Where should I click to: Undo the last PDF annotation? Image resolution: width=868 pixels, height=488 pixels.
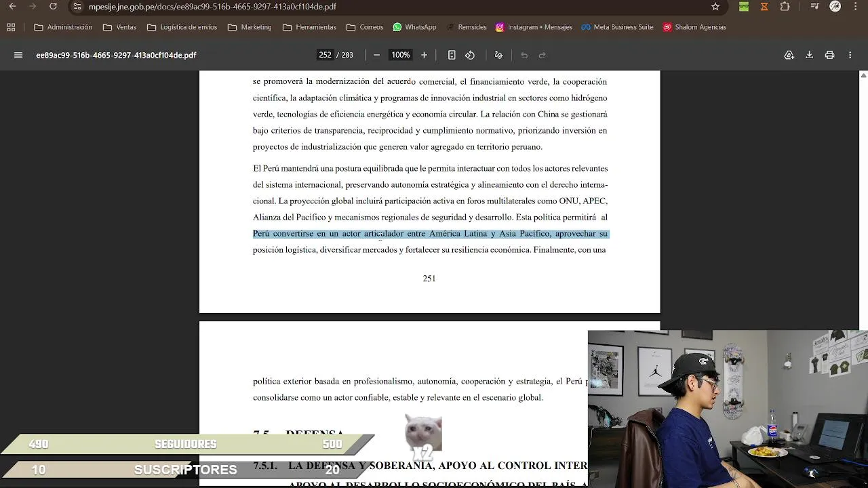click(x=524, y=55)
